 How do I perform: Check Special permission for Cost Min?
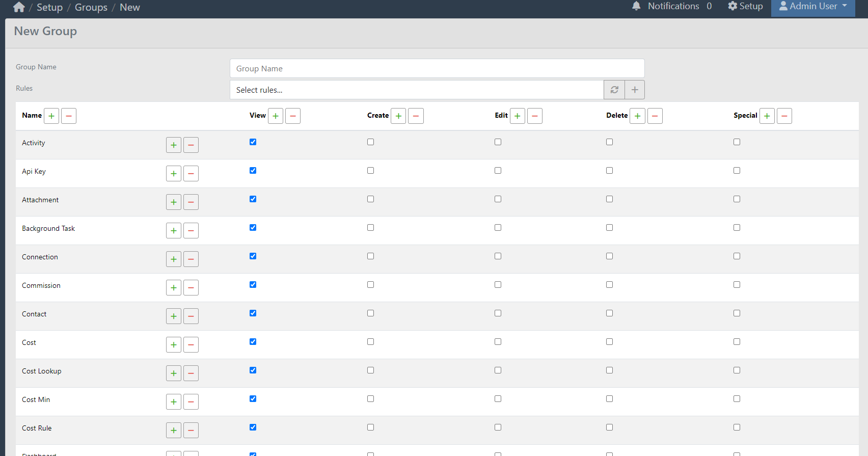(737, 399)
